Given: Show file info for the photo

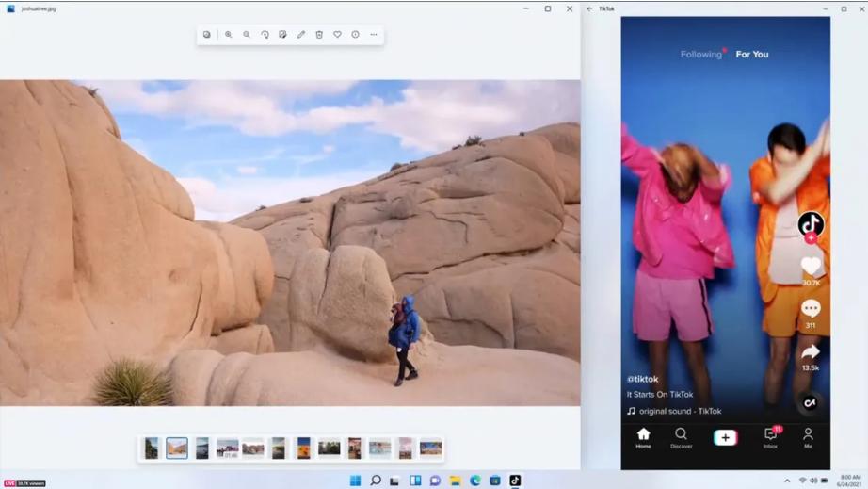Looking at the screenshot, I should tap(355, 35).
